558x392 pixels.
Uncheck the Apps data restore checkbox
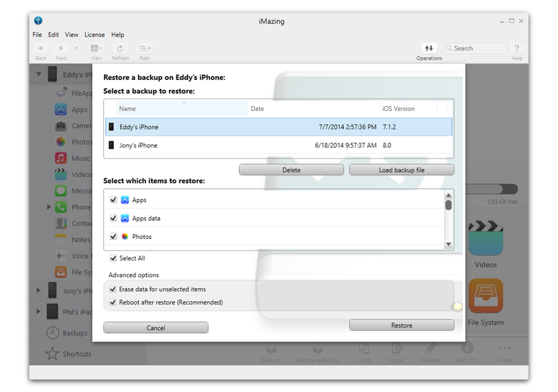pyautogui.click(x=114, y=218)
